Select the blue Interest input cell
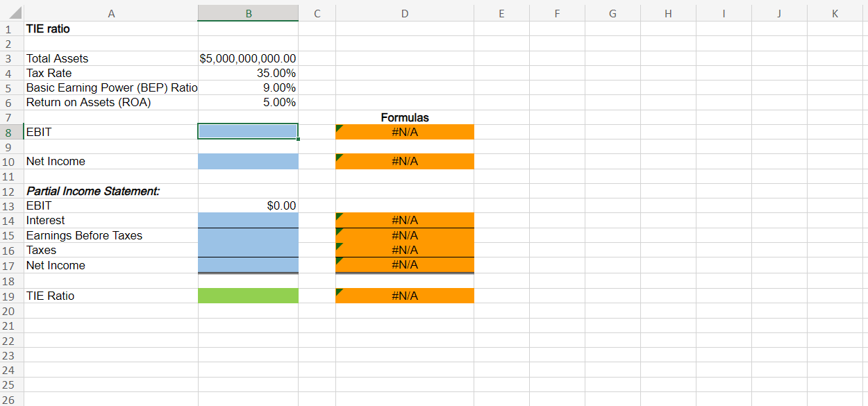The height and width of the screenshot is (406, 868). click(x=248, y=220)
